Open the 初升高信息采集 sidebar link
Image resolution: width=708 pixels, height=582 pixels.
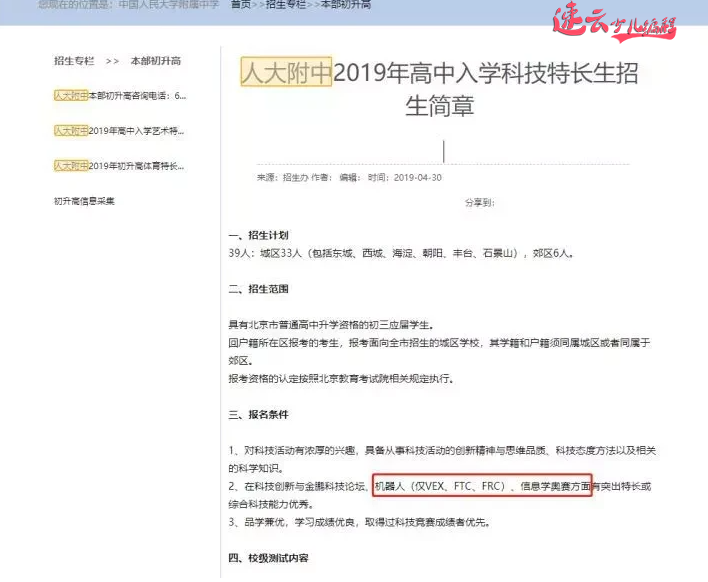pyautogui.click(x=84, y=201)
